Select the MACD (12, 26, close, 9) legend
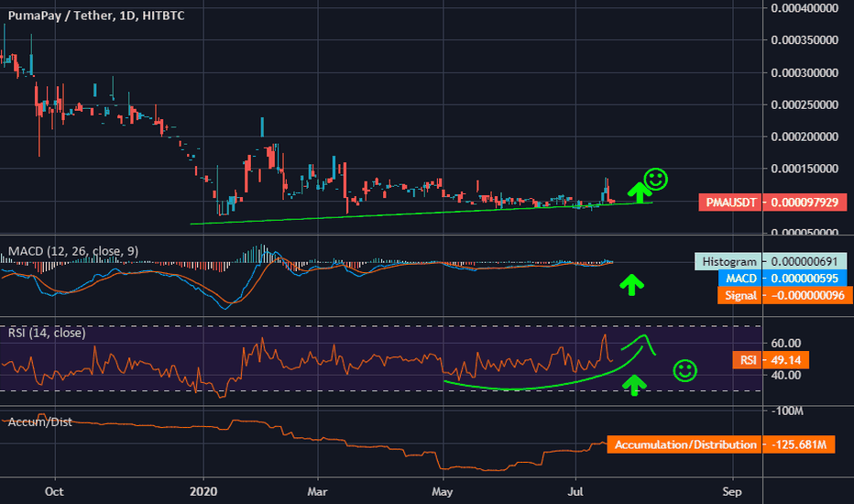This screenshot has width=854, height=504. (73, 251)
